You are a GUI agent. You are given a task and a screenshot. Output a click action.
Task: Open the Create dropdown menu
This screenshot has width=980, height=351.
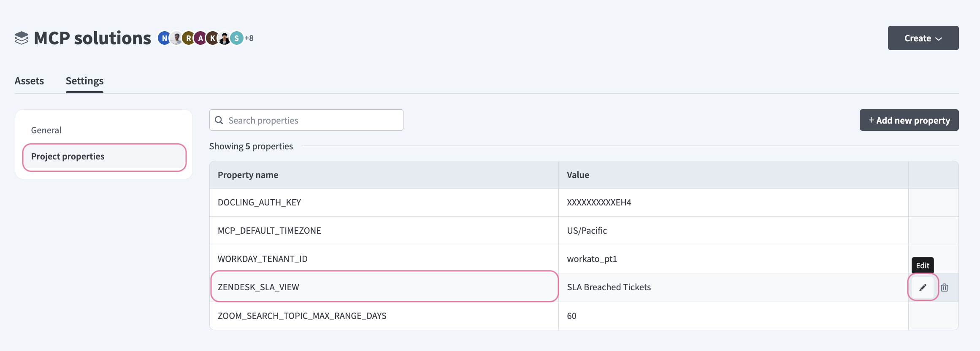923,38
